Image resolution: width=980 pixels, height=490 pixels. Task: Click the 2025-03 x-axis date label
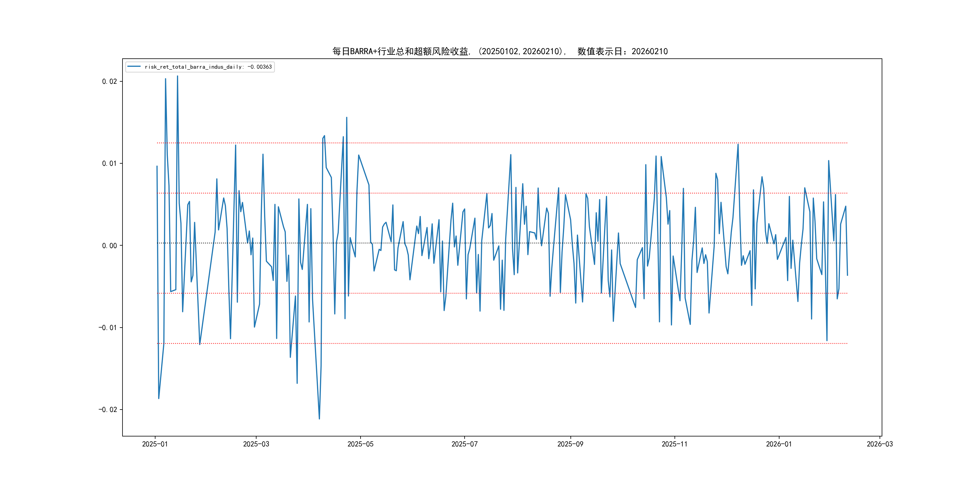point(256,444)
